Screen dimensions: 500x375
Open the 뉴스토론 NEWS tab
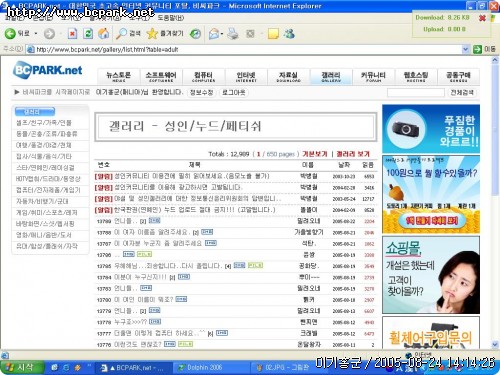[118, 77]
